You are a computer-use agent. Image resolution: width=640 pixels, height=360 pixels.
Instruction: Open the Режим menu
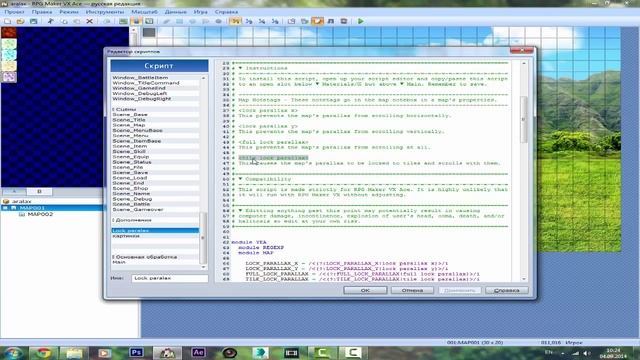pyautogui.click(x=69, y=12)
